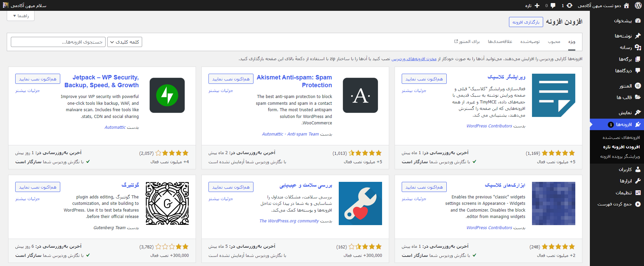Install Jetpack with هم‌اکنون نصب نمایید button

38,79
